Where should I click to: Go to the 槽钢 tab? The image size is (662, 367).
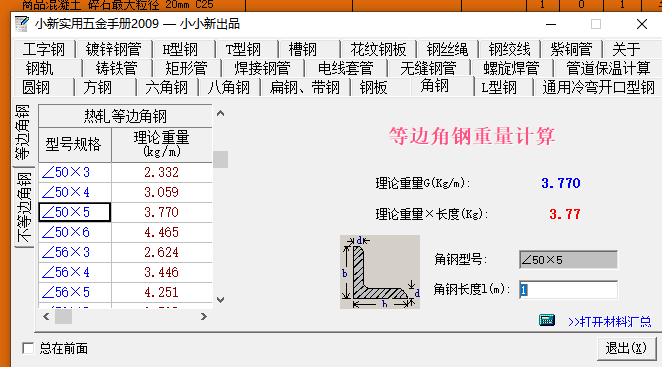coord(302,49)
